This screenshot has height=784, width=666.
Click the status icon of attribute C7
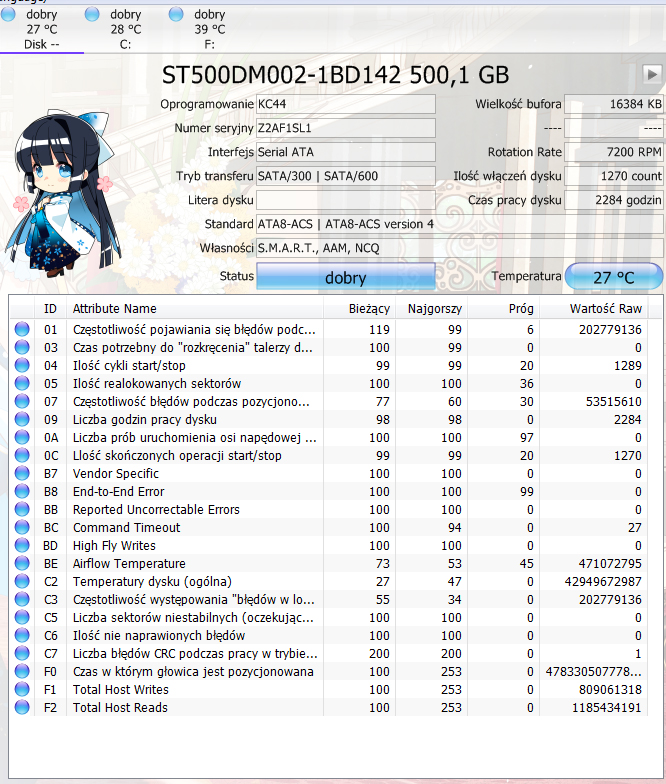(x=22, y=653)
